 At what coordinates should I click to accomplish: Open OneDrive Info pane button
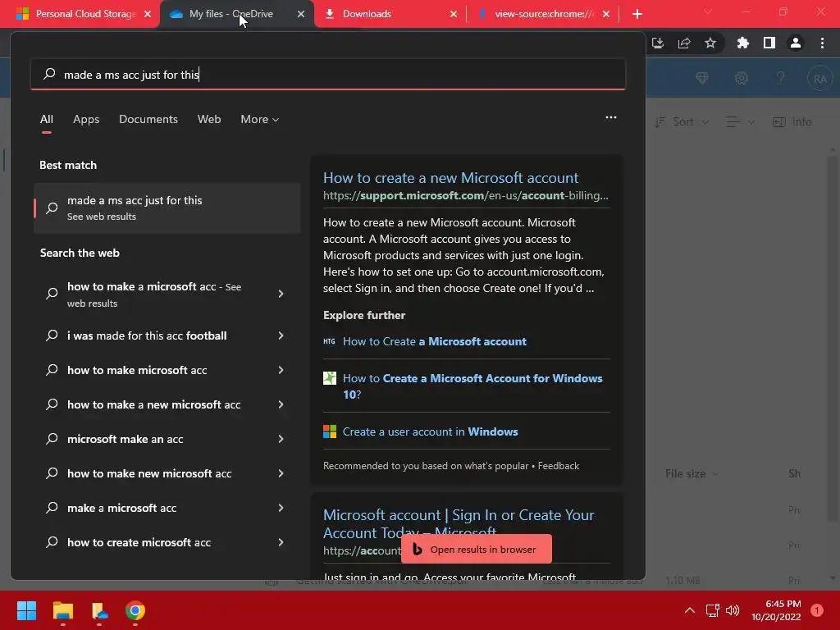792,121
